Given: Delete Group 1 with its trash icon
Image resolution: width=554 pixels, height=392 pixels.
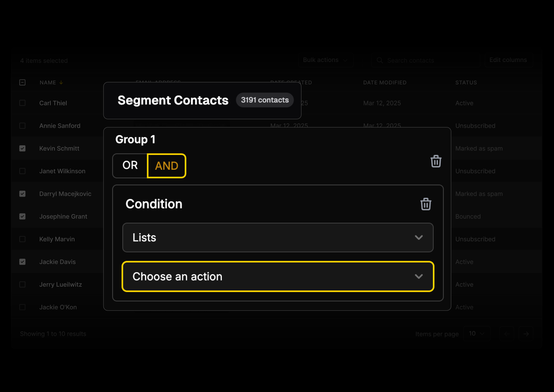Looking at the screenshot, I should tap(436, 161).
